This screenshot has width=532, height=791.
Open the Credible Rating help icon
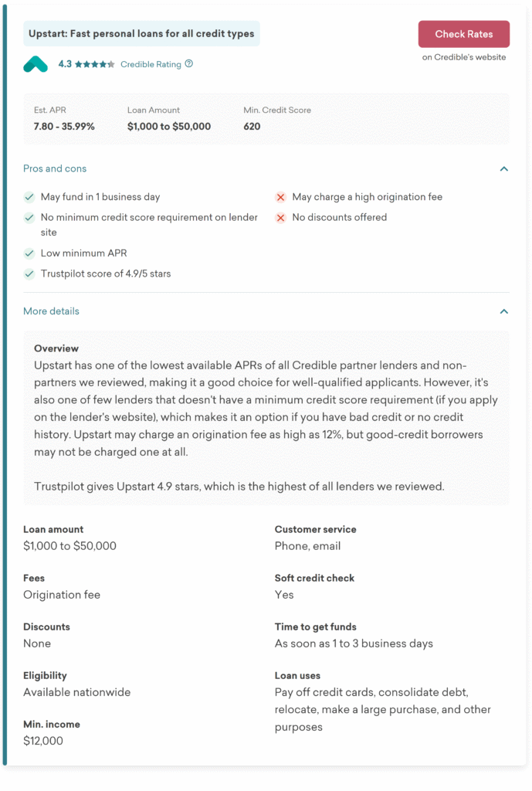pos(189,64)
